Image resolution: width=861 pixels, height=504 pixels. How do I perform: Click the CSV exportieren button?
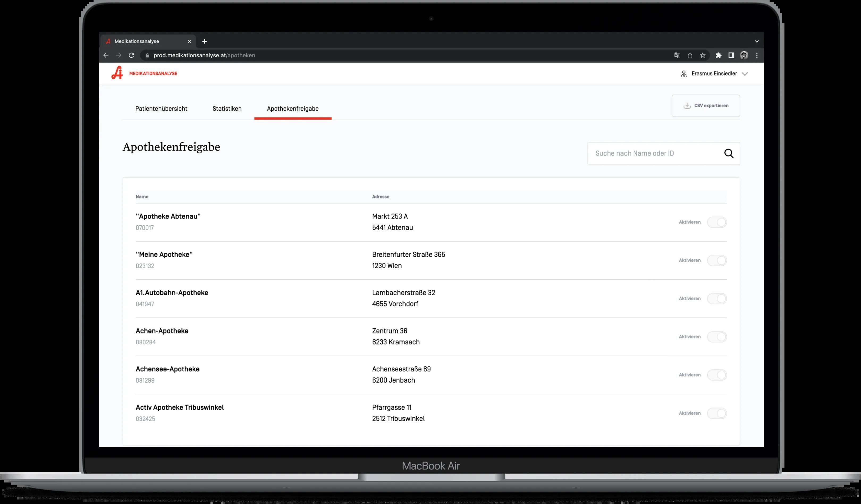coord(706,105)
